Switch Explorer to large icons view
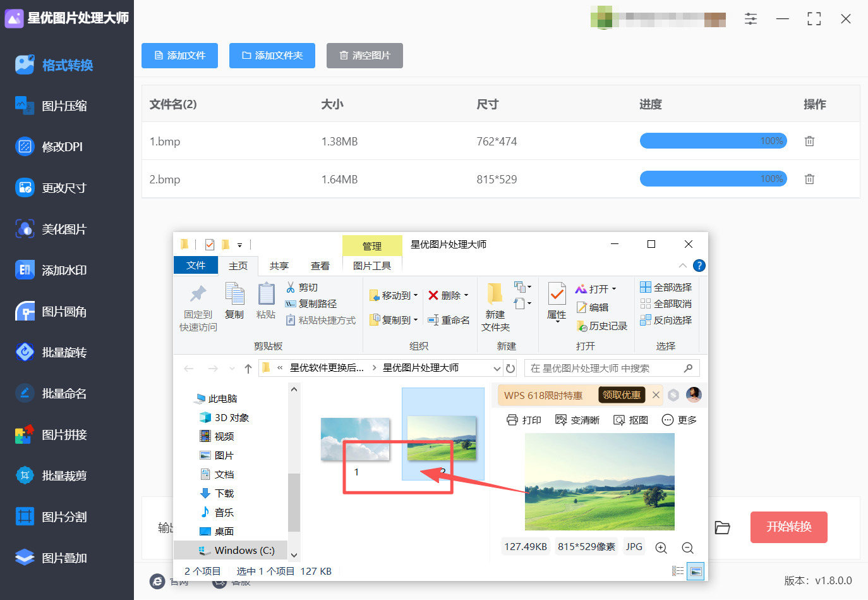Screen dimensions: 868x600 (x=696, y=571)
